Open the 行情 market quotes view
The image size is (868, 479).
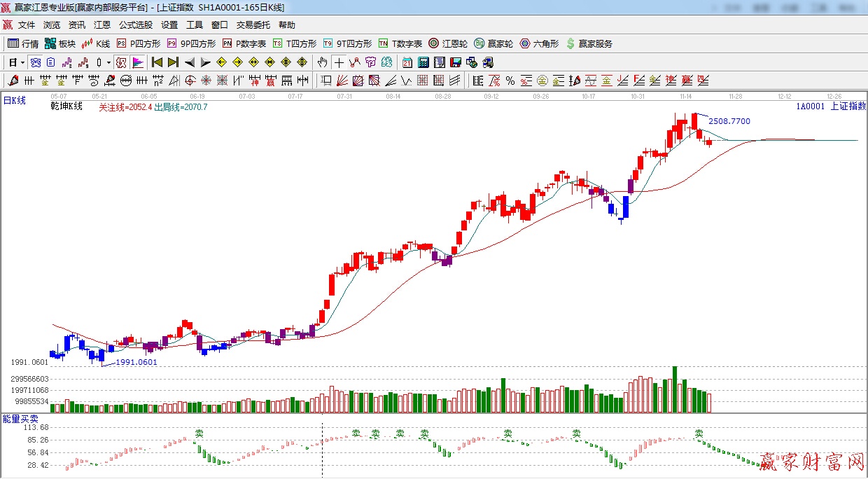23,43
